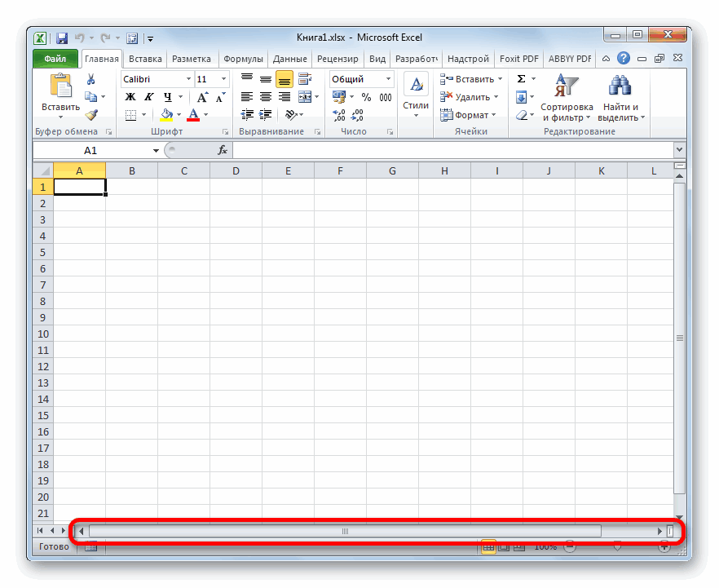Switch to the Foxit PDF tab

point(519,59)
